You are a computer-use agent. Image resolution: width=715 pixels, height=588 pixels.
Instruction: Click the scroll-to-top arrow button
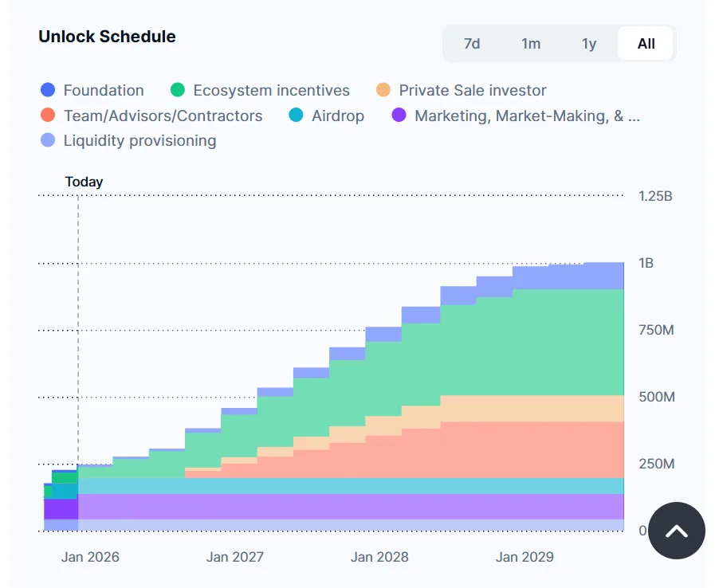point(676,530)
